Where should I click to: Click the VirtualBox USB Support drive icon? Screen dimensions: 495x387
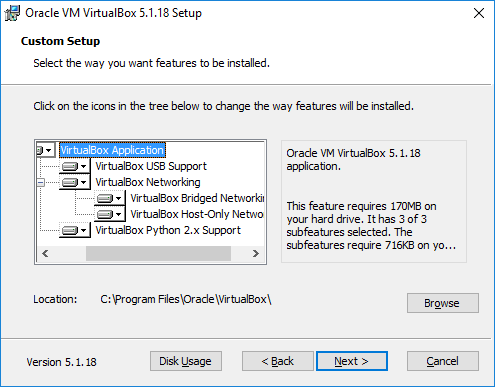point(70,166)
